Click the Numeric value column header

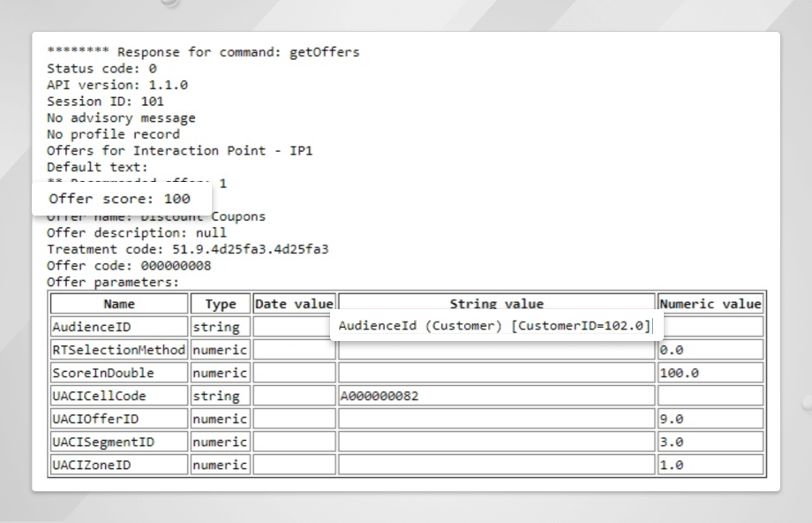click(x=710, y=303)
